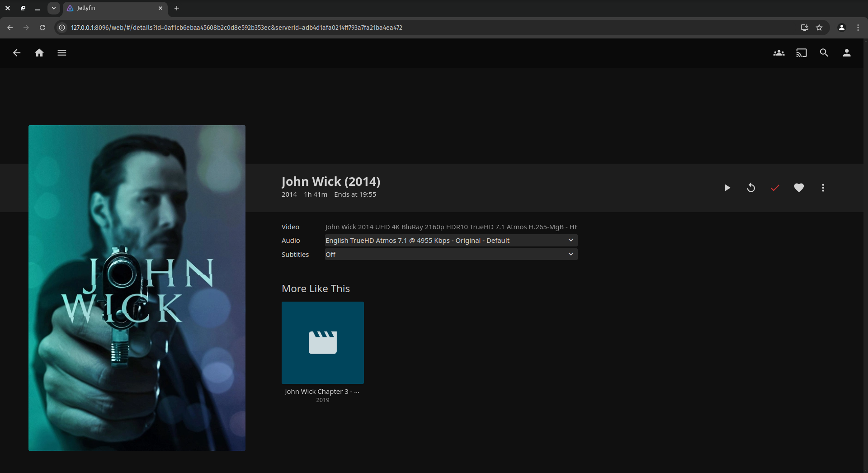This screenshot has width=868, height=473.
Task: Toggle the favorite heart icon
Action: click(799, 188)
